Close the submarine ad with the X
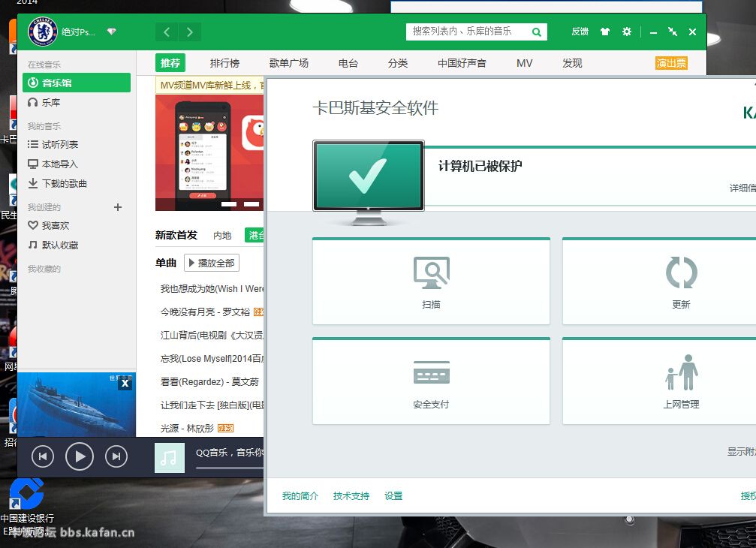756x548 pixels. [x=125, y=383]
